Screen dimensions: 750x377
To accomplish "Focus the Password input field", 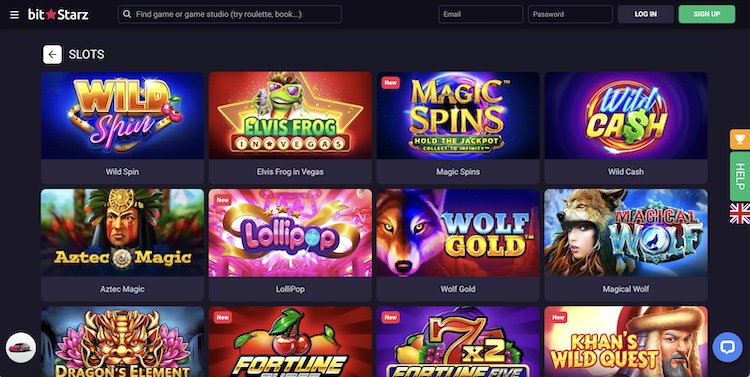I will 570,14.
